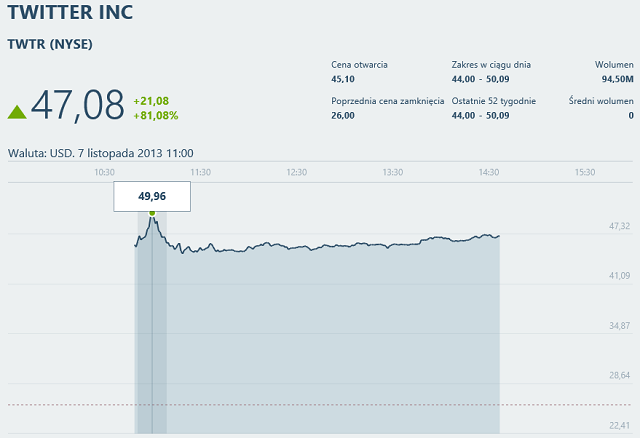
Task: Click the 49,96 price tooltip box
Action: point(152,196)
